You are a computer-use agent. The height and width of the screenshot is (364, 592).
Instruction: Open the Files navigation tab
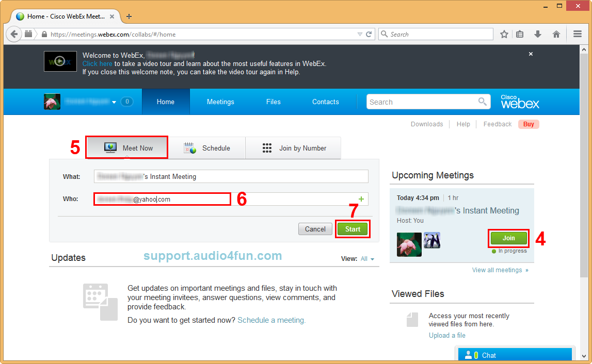point(274,102)
